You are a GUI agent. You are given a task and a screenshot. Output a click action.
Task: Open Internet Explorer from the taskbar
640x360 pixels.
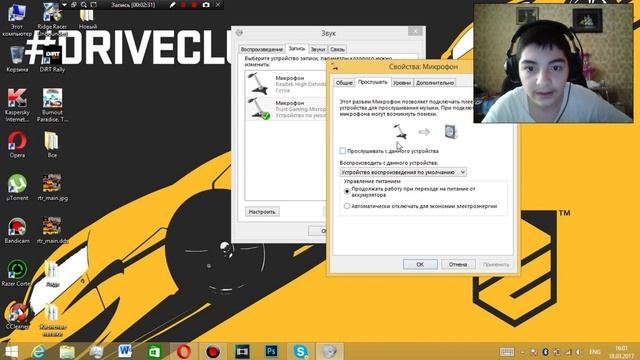click(x=38, y=351)
